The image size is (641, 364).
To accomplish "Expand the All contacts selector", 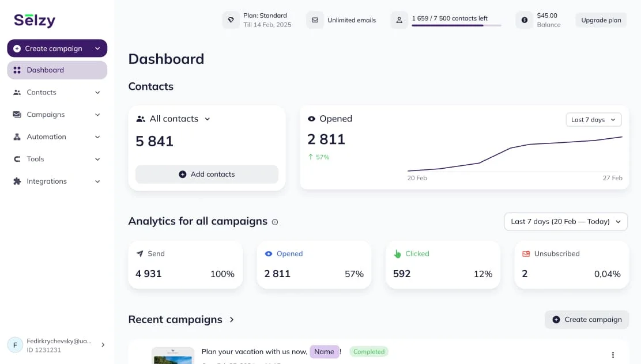I will tap(208, 119).
